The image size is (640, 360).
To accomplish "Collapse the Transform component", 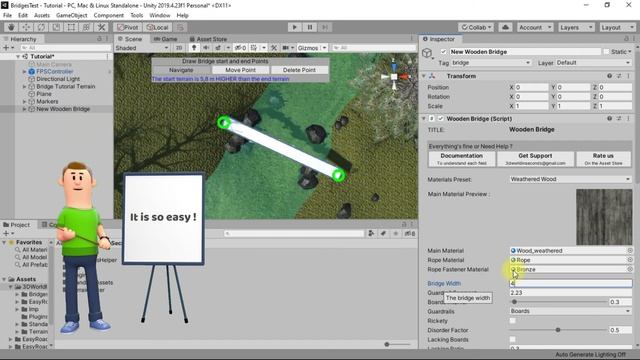I will click(x=423, y=76).
